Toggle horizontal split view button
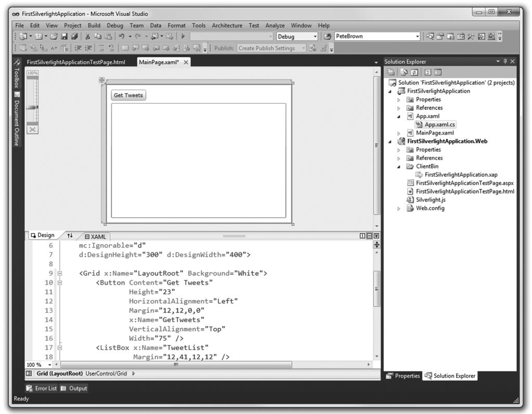 tap(369, 236)
